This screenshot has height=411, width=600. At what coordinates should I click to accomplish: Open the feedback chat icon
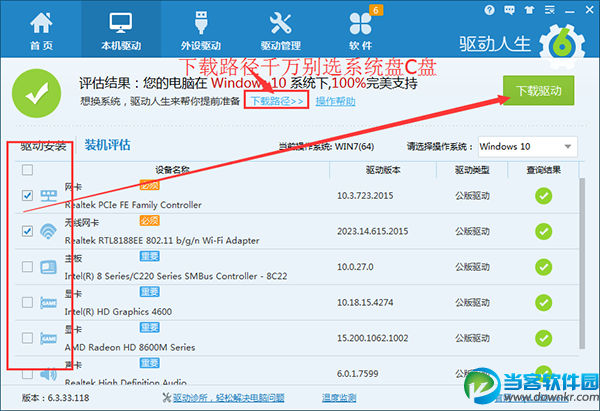(509, 10)
